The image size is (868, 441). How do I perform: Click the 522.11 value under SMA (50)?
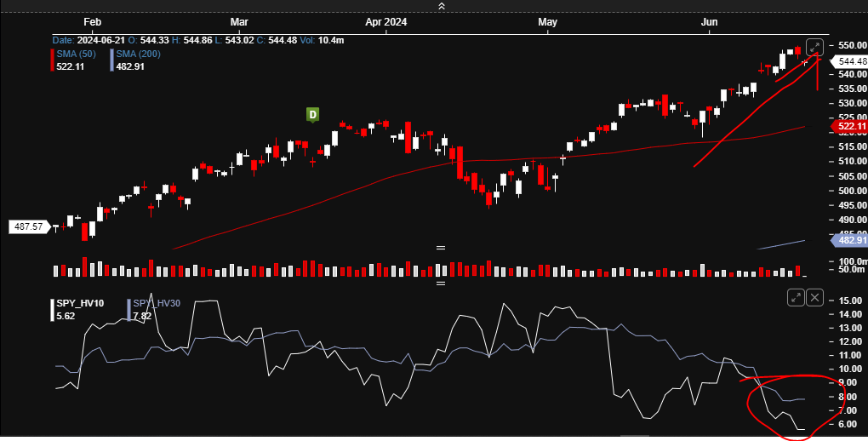pyautogui.click(x=71, y=66)
